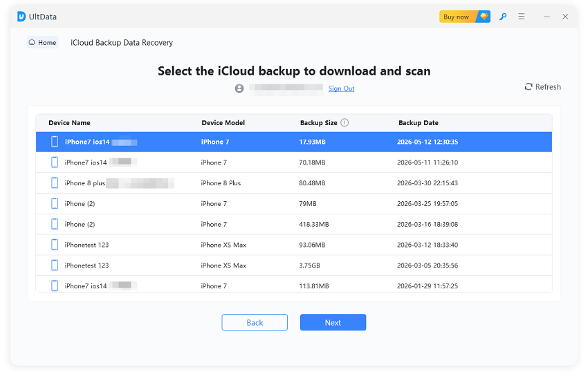Viewport: 588px width, 381px height.
Task: Click the Backup Date column header
Action: 419,122
